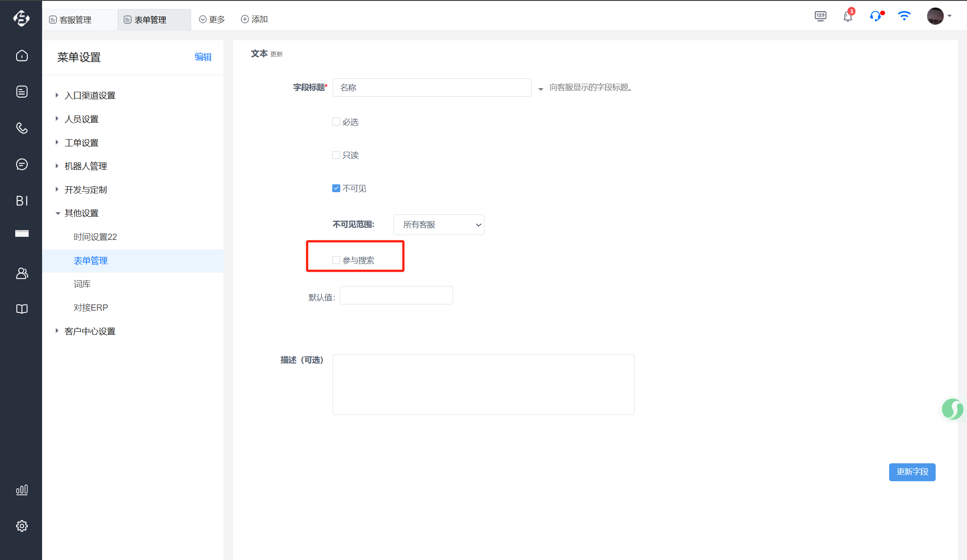The height and width of the screenshot is (560, 967).
Task: Check the wifi network status icon
Action: pyautogui.click(x=904, y=16)
